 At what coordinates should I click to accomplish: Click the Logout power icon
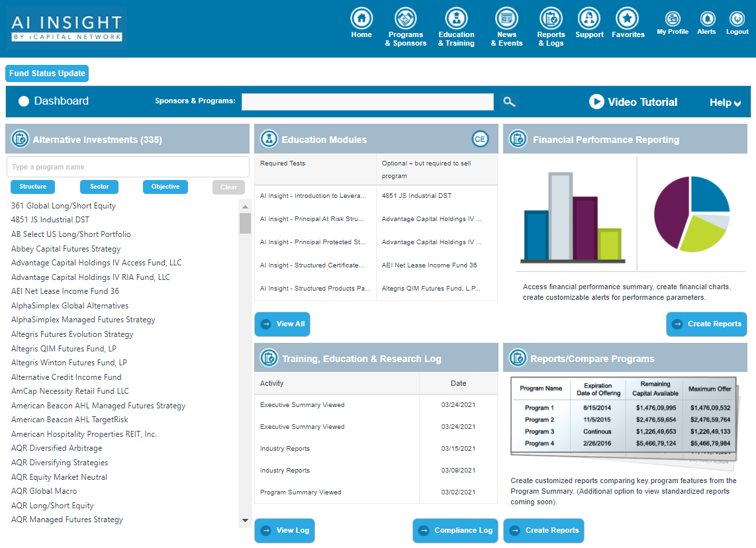click(x=737, y=19)
